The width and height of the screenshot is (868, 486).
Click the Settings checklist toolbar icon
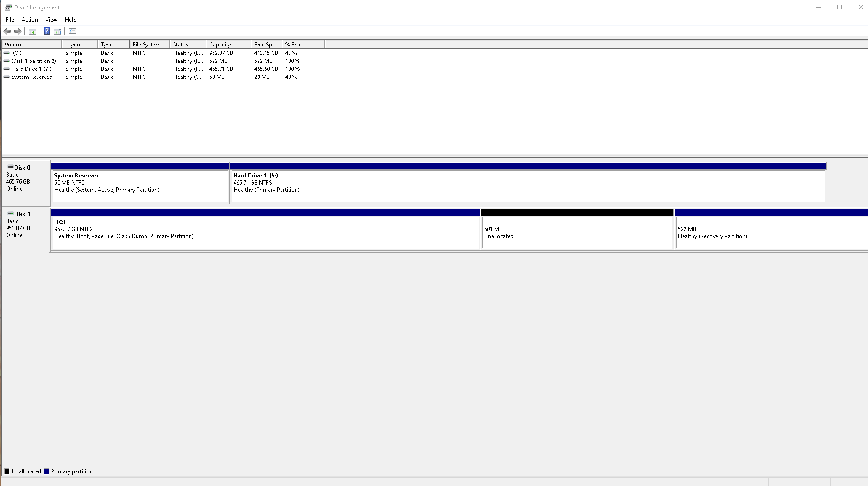click(72, 31)
